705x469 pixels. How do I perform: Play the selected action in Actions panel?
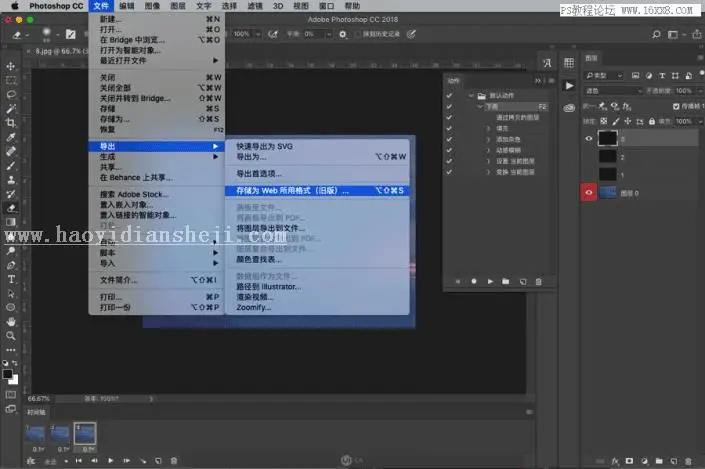click(490, 281)
